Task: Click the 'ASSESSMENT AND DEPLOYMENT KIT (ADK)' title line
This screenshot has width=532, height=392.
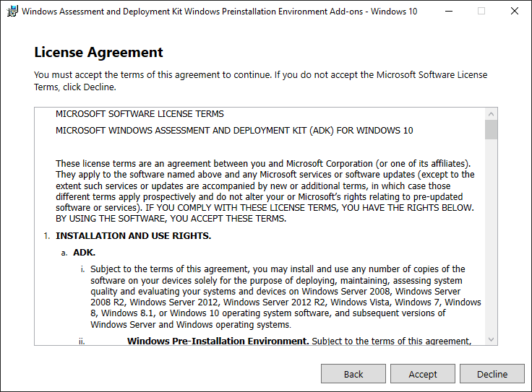Action: 234,131
